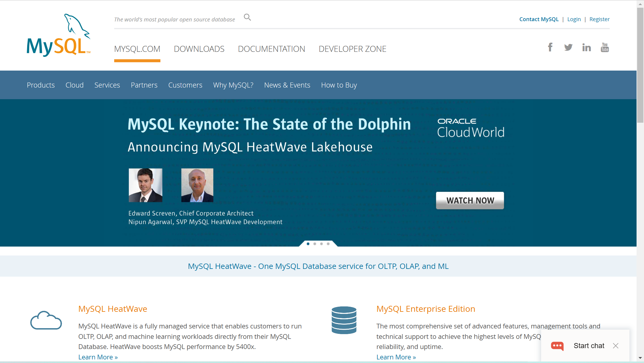This screenshot has height=363, width=644.
Task: Follow the Login link
Action: tap(574, 19)
